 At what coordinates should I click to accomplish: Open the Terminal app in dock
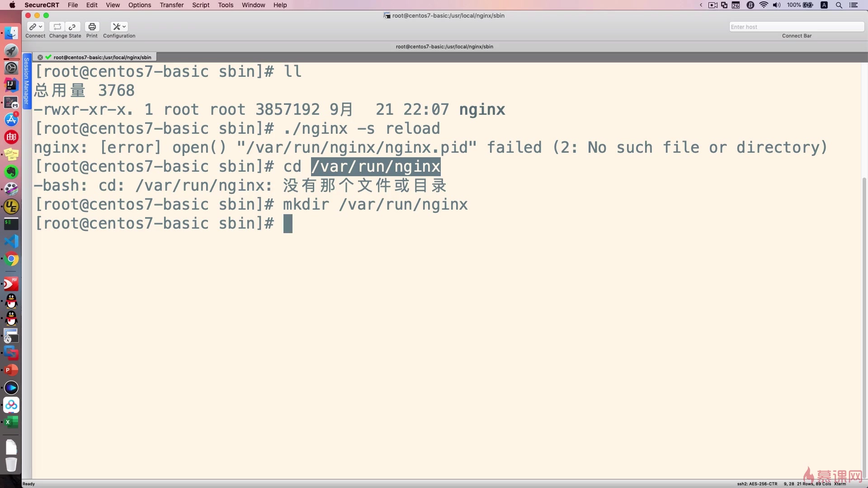[x=11, y=224]
